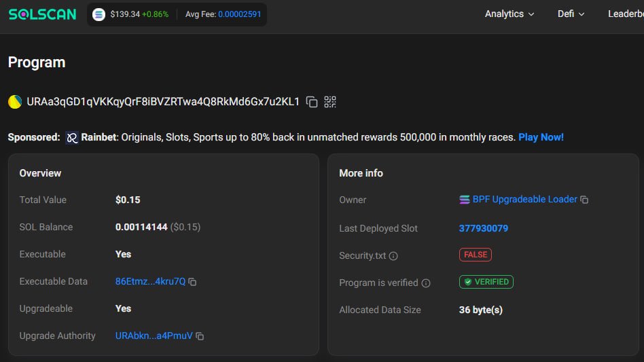This screenshot has height=362, width=644.
Task: Expand the Analytics dropdown menu
Action: coord(509,14)
